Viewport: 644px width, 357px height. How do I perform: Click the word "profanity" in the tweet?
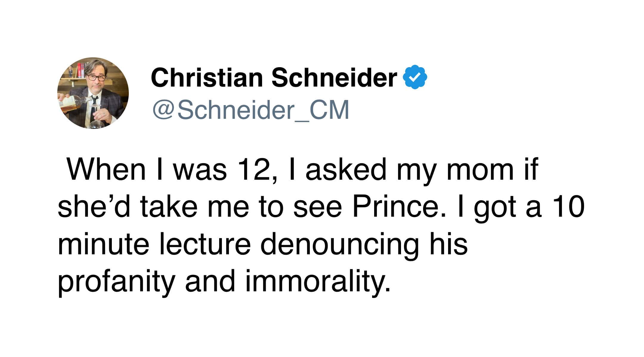click(116, 281)
